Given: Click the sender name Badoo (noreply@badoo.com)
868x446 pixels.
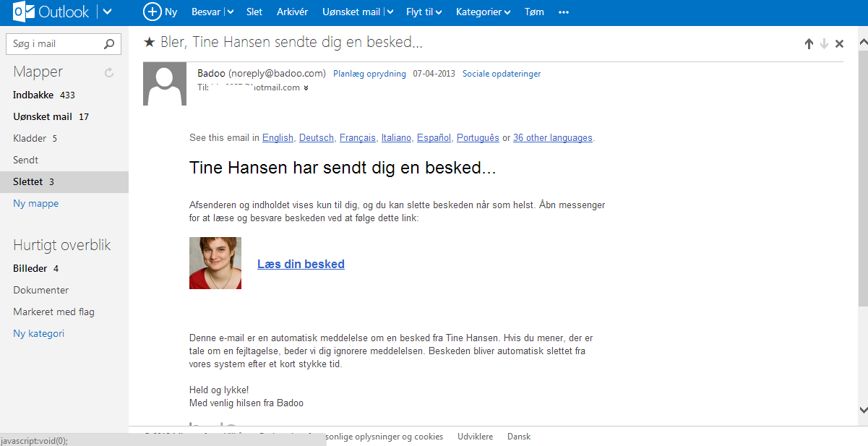Looking at the screenshot, I should pos(262,73).
